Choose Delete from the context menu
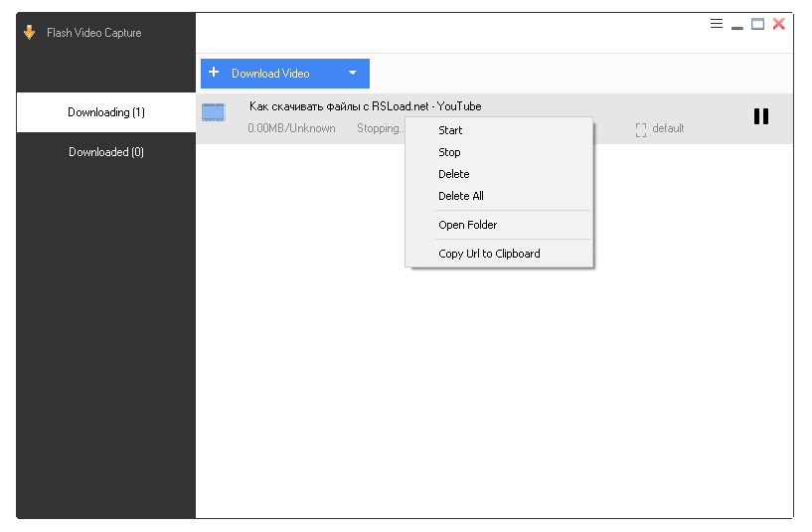 453,174
